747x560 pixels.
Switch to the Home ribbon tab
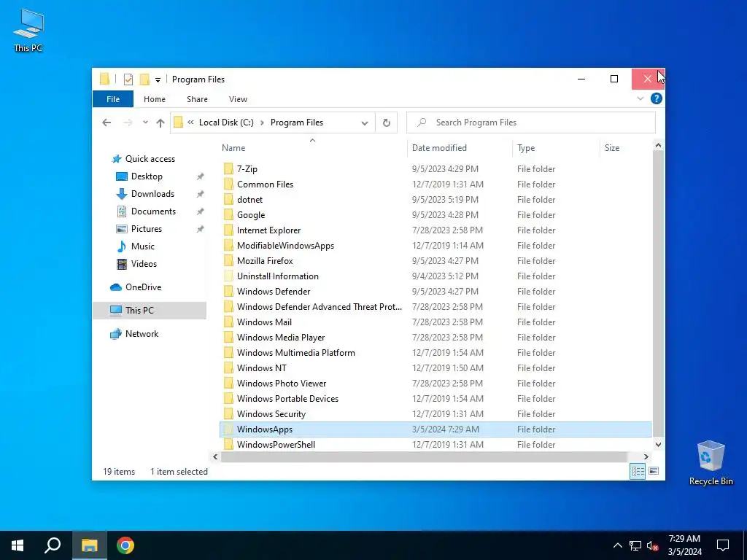point(155,99)
